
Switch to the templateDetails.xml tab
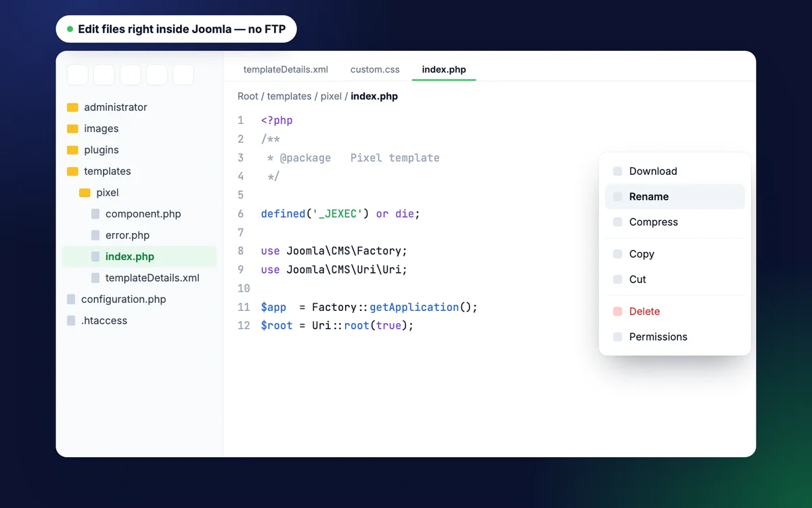(286, 69)
